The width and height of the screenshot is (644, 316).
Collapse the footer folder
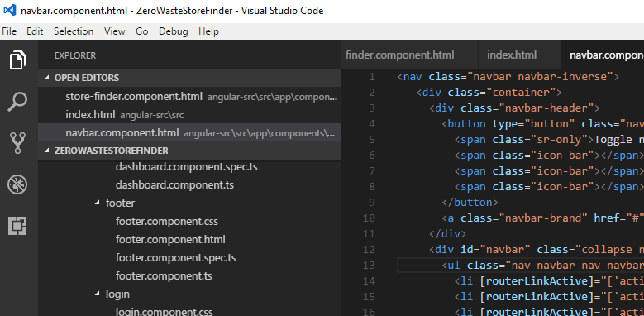click(189, 203)
